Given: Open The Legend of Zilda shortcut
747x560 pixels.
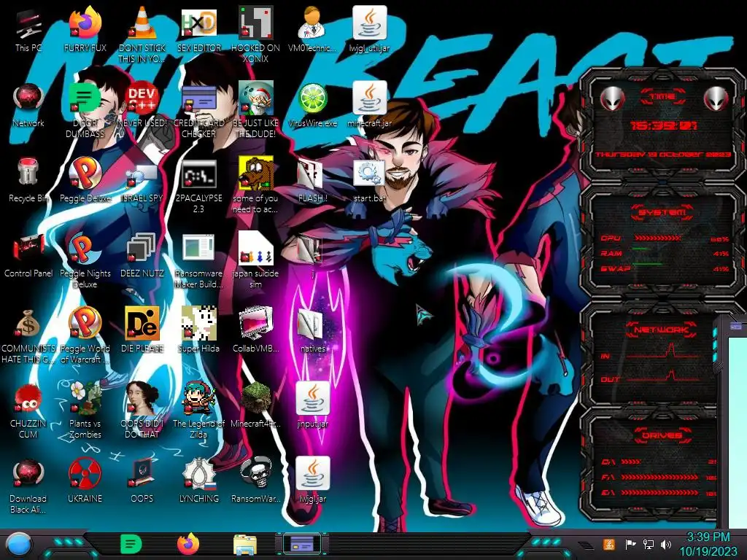Looking at the screenshot, I should click(x=198, y=399).
